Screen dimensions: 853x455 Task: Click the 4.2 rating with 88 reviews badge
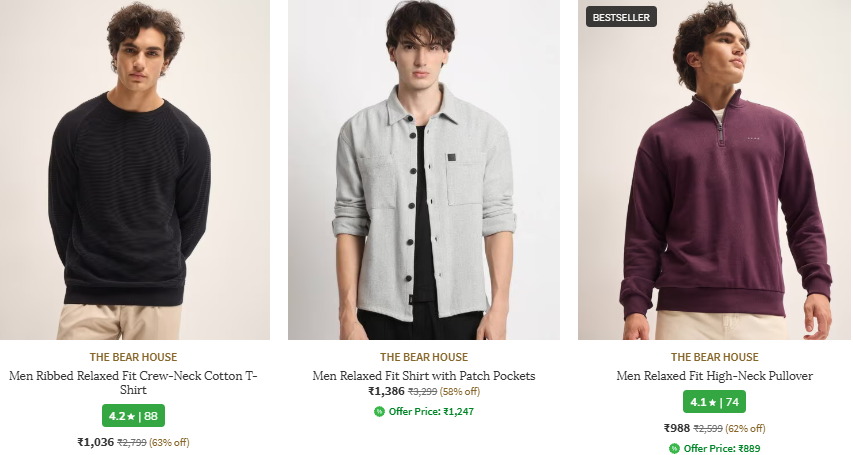click(x=133, y=416)
